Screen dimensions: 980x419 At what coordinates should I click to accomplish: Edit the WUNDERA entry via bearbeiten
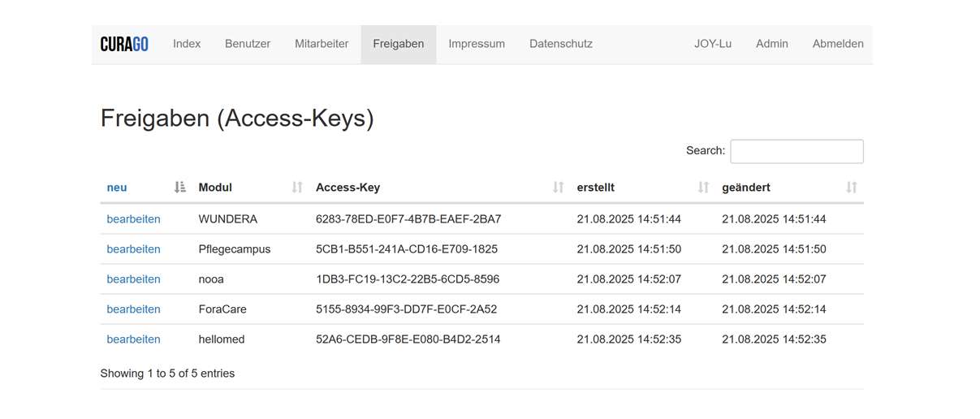pos(133,219)
